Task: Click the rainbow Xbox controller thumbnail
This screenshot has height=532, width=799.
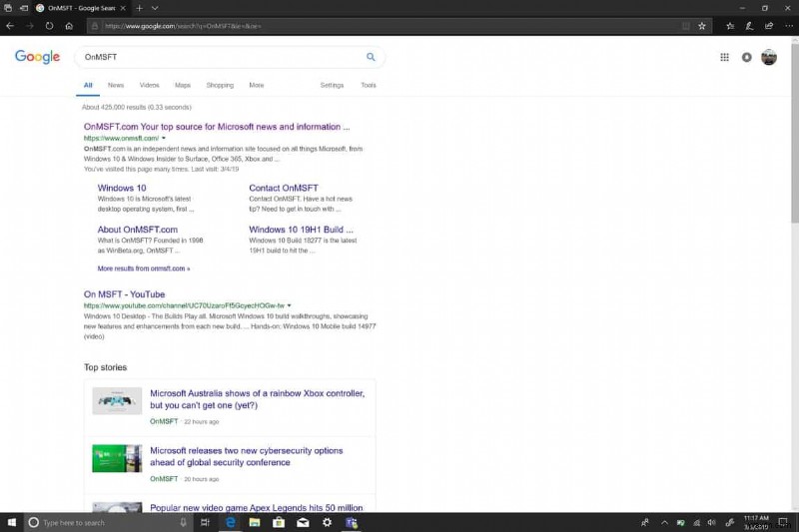Action: (117, 400)
